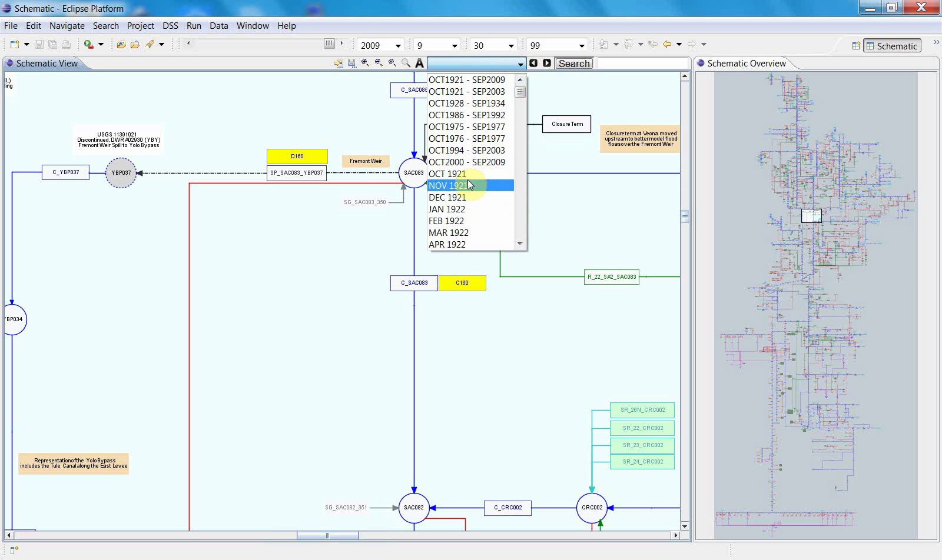Open the Run menu
Screen dimensions: 942x560
click(x=194, y=26)
